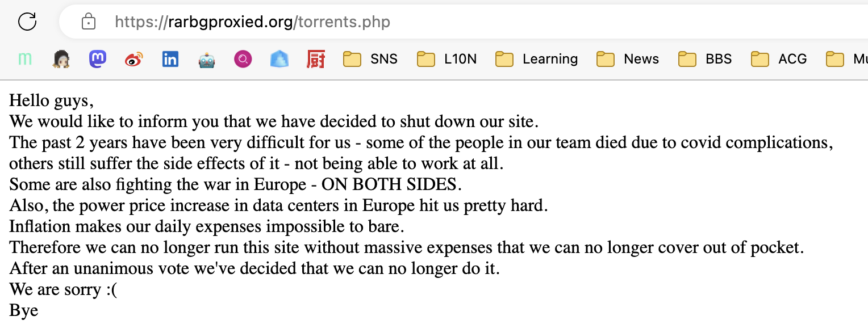868x329 pixels.
Task: Open the LinkedIn bookmark
Action: [x=170, y=59]
